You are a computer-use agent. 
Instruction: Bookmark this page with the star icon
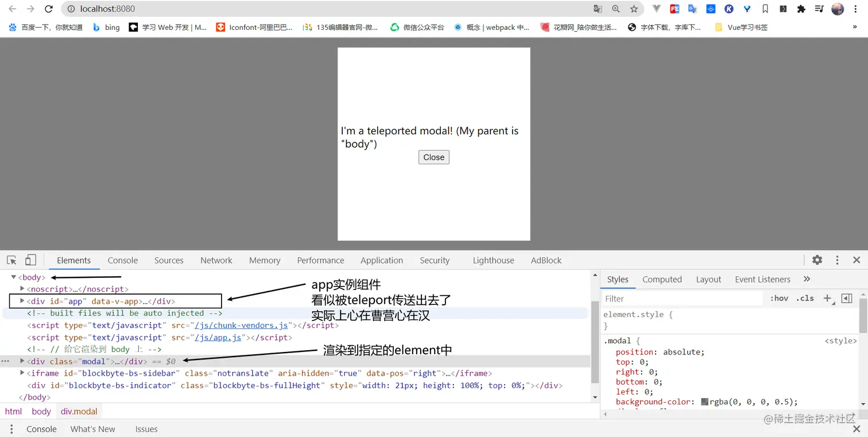(x=634, y=9)
